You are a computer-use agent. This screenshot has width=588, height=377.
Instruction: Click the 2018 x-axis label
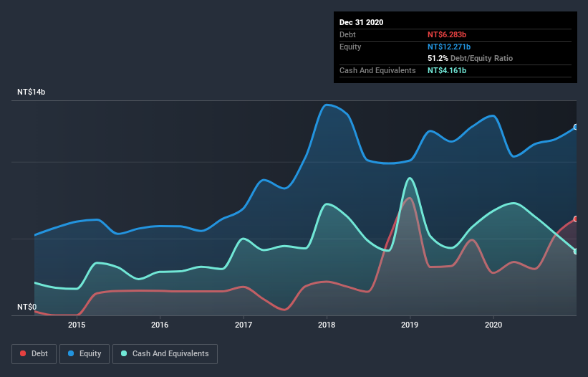(327, 325)
